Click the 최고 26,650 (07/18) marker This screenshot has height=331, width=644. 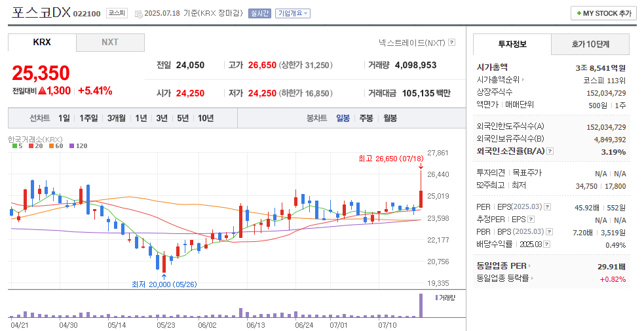390,159
